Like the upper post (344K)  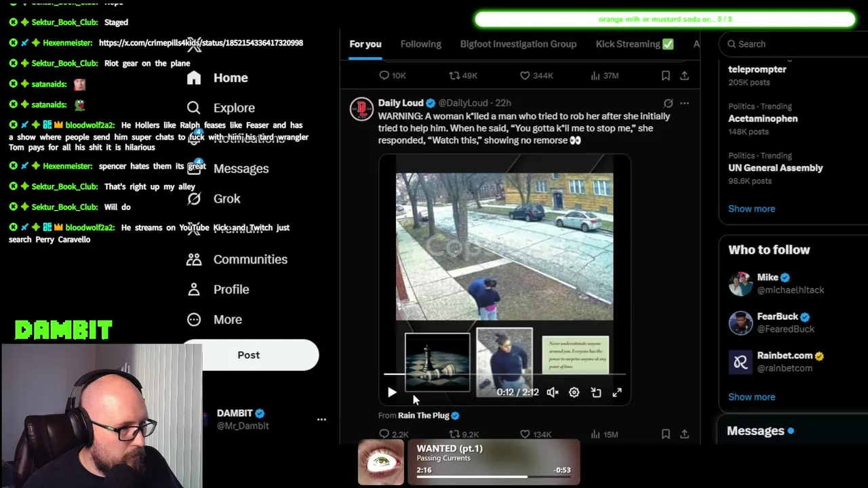536,76
